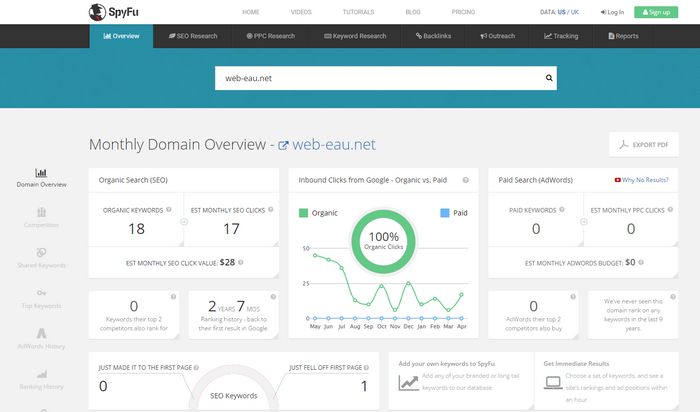Screen dimensions: 700x412
Task: Click help icon beside Est Monthly PPC Clicks
Action: tap(670, 209)
